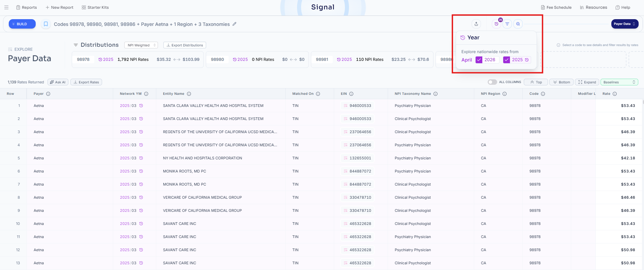Click the report title starting with Codes 98978
The width and height of the screenshot is (644, 270).
(x=142, y=24)
